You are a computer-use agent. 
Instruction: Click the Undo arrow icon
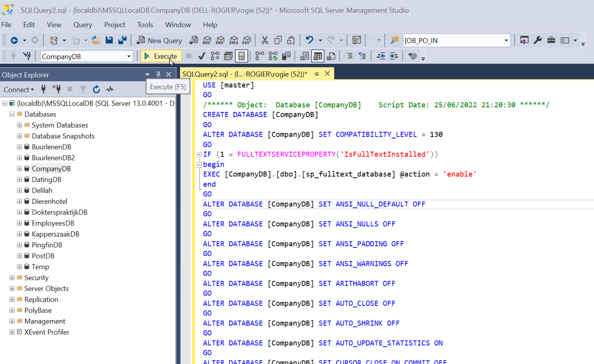[x=309, y=40]
